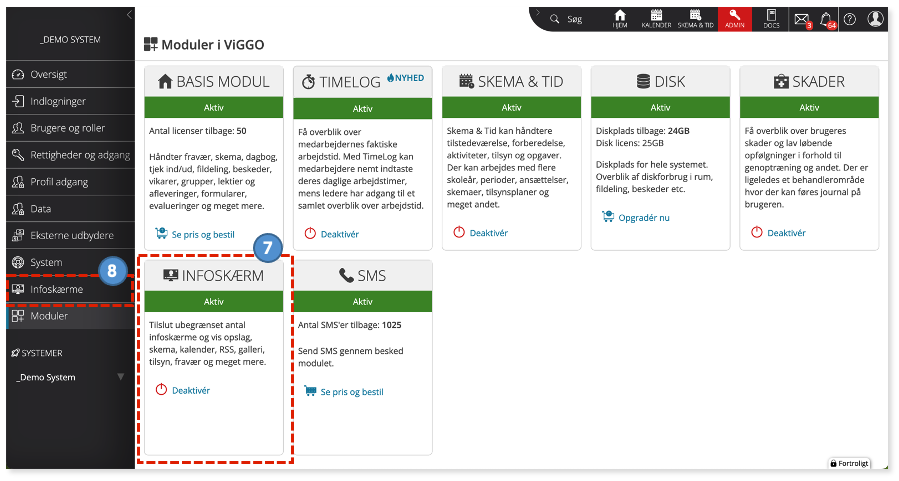
Task: Click the SKADER card header
Action: pyautogui.click(x=809, y=82)
